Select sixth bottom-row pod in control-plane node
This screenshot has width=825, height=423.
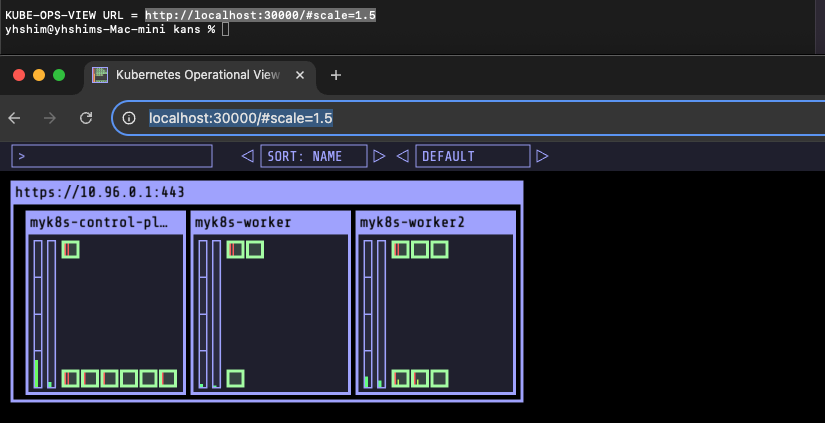(168, 378)
